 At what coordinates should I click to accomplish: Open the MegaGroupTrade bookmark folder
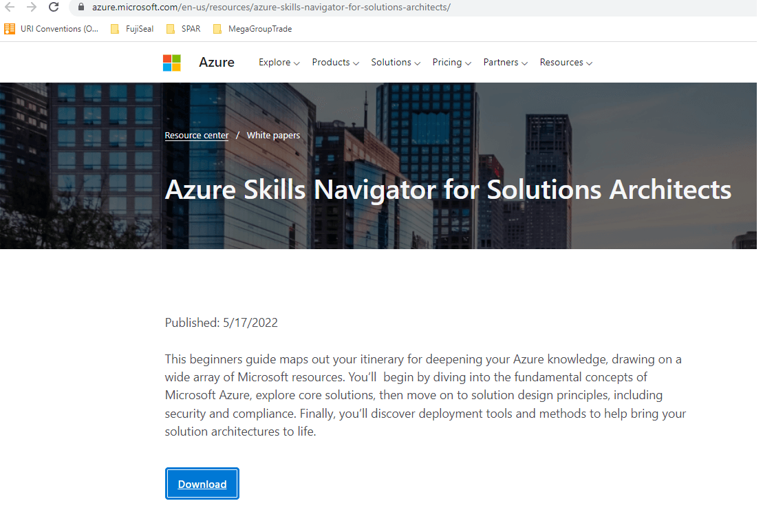(x=252, y=29)
